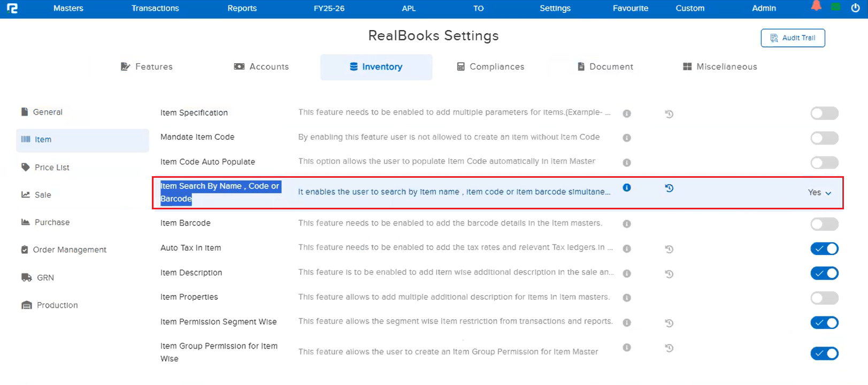Click the green status icon in header
This screenshot has height=385, width=868.
835,7
